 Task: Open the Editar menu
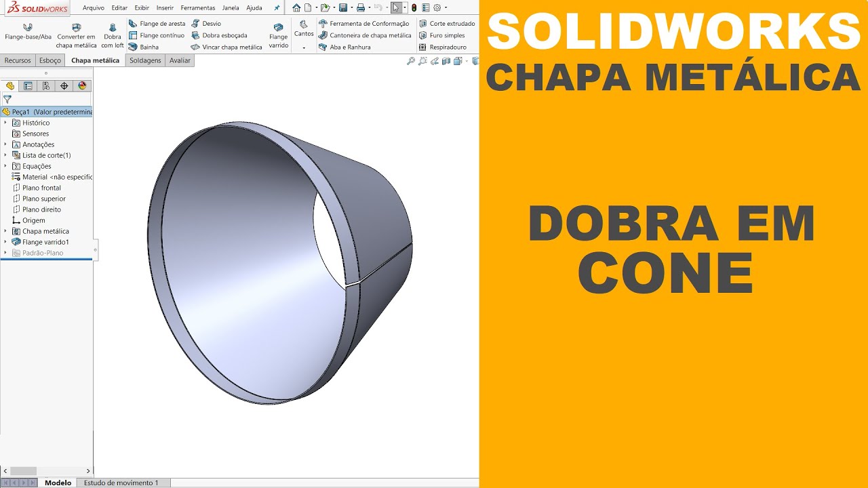119,8
